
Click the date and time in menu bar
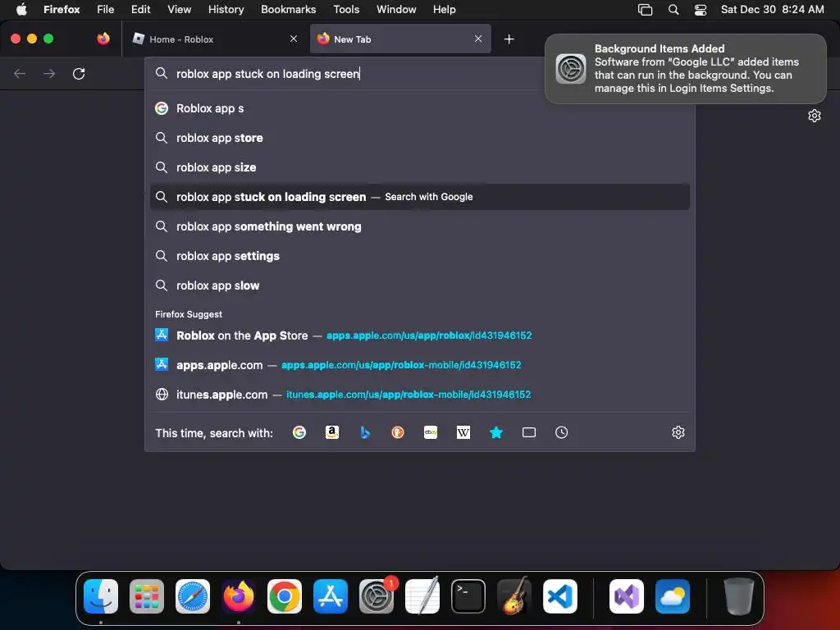[x=772, y=10]
